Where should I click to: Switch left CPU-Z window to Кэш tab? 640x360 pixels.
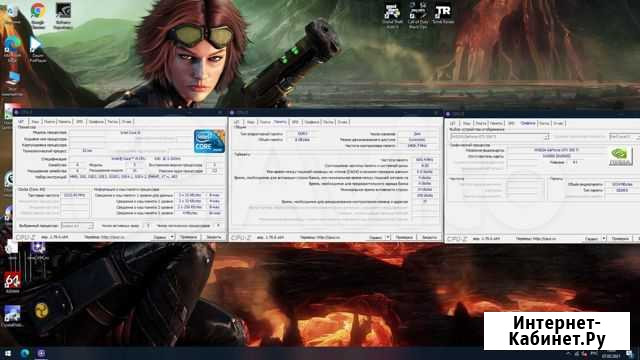click(x=35, y=122)
